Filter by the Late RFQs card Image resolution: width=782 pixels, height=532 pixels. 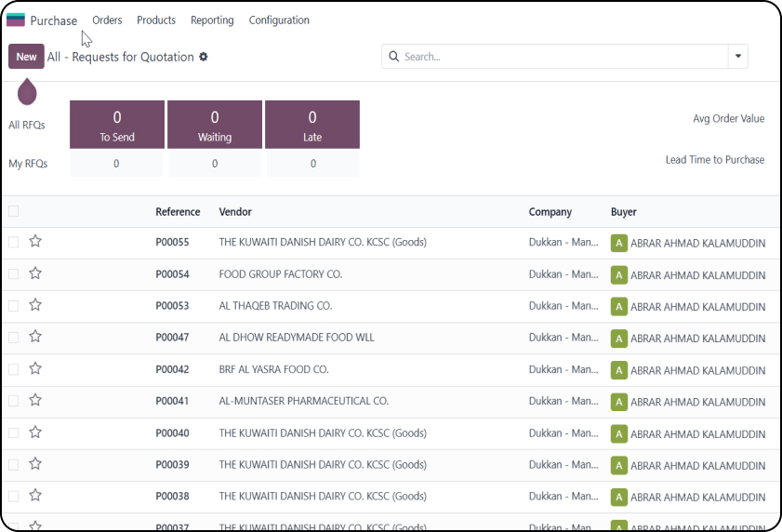312,125
